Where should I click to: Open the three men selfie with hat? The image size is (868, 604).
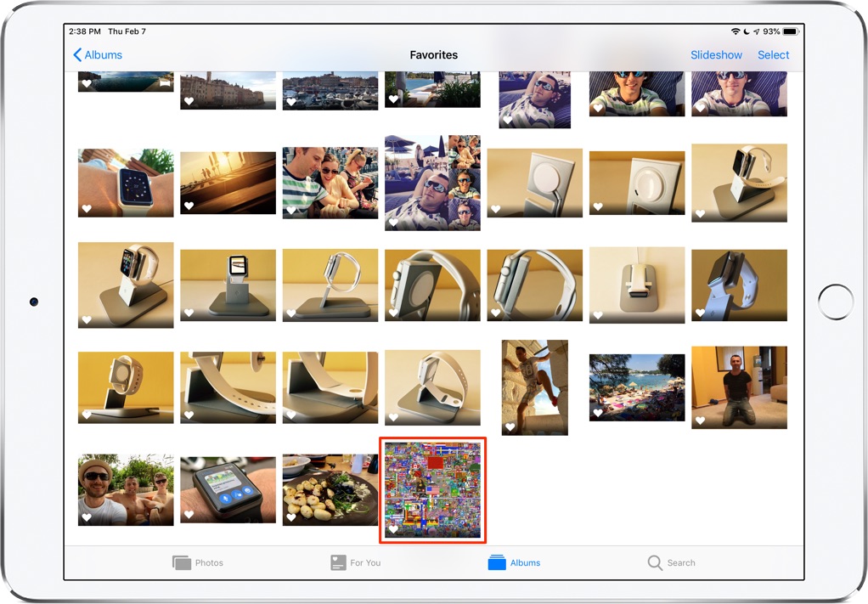126,489
